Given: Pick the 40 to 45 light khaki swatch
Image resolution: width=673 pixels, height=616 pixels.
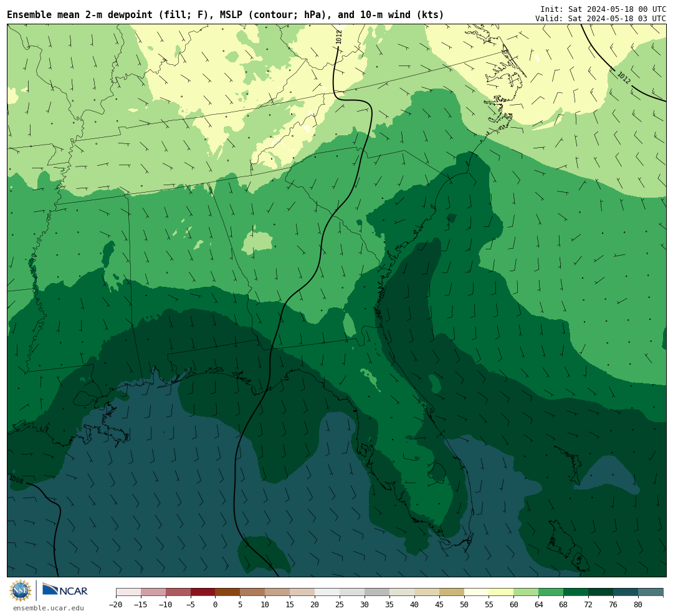Looking at the screenshot, I should point(427,592).
